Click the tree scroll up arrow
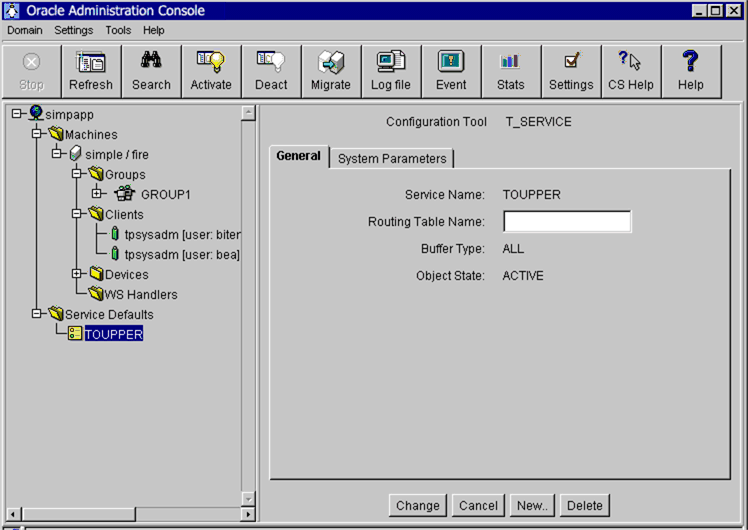Screen dimensions: 748x530 pyautogui.click(x=248, y=113)
